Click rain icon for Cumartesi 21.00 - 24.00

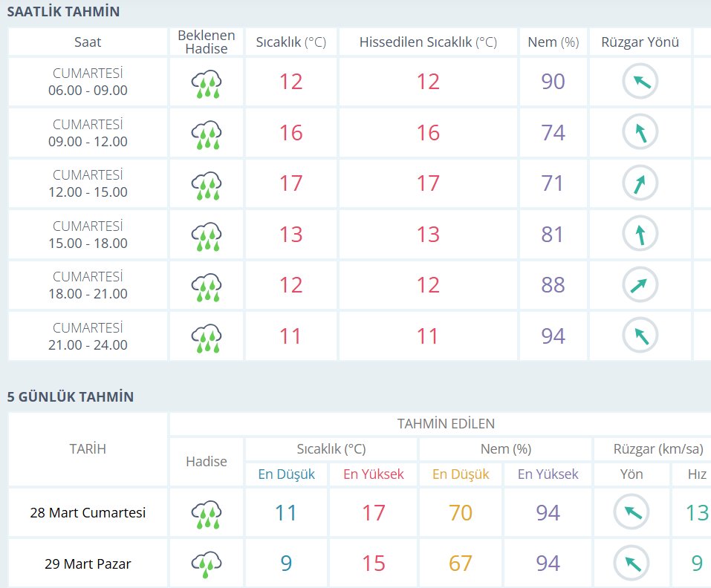207,336
